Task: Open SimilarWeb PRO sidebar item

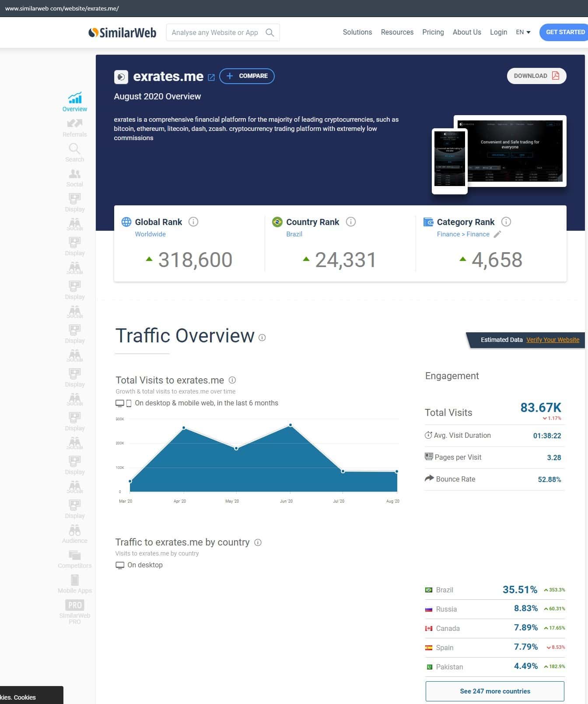Action: click(x=75, y=612)
